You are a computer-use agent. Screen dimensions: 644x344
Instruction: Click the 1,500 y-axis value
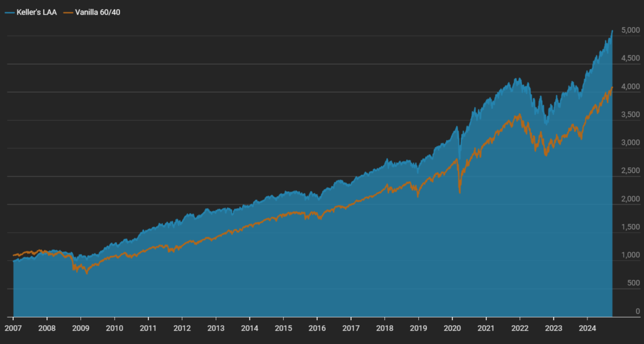[x=630, y=227]
